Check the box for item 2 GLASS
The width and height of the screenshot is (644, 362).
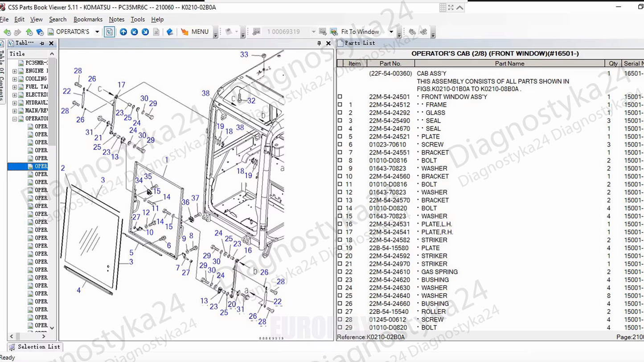tap(340, 113)
